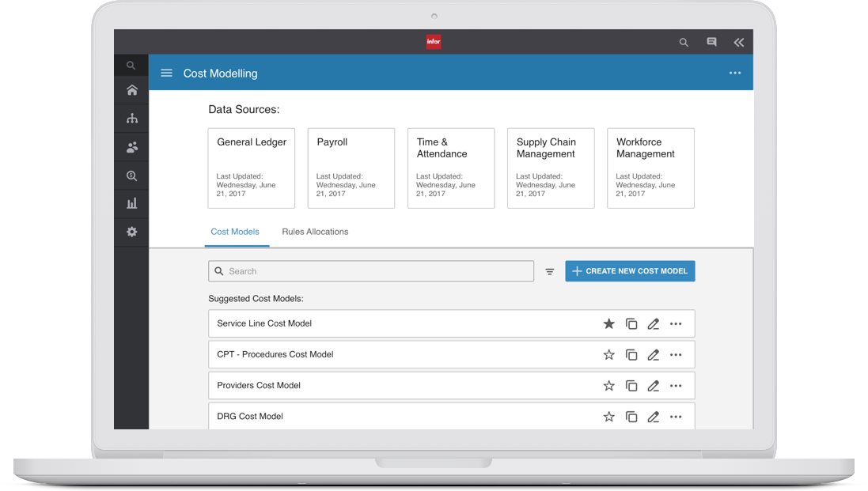Open the people sidebar icon

tap(132, 147)
